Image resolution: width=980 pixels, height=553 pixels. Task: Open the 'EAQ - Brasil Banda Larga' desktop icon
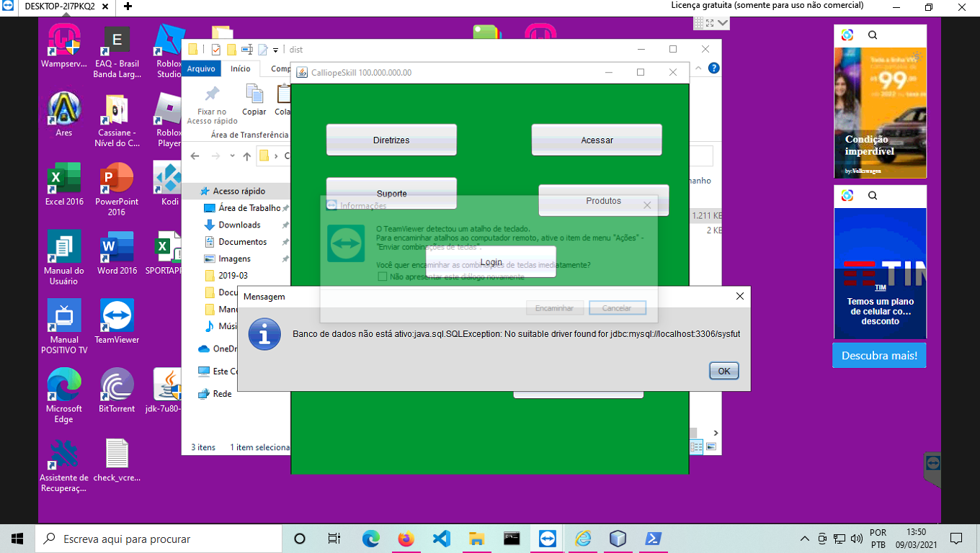117,51
